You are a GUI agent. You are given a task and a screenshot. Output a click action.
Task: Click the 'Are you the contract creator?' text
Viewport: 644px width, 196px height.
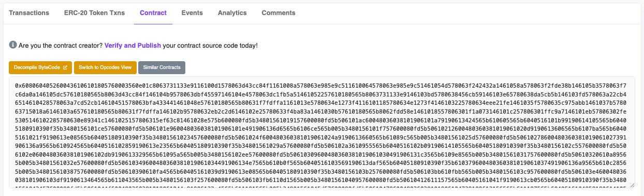click(61, 46)
